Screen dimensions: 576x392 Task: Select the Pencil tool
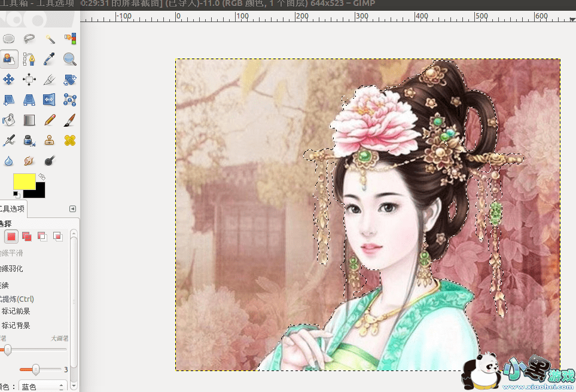[x=50, y=120]
